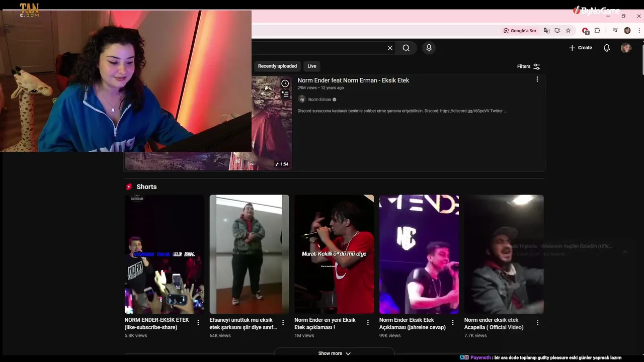Click the Create button

pyautogui.click(x=581, y=48)
